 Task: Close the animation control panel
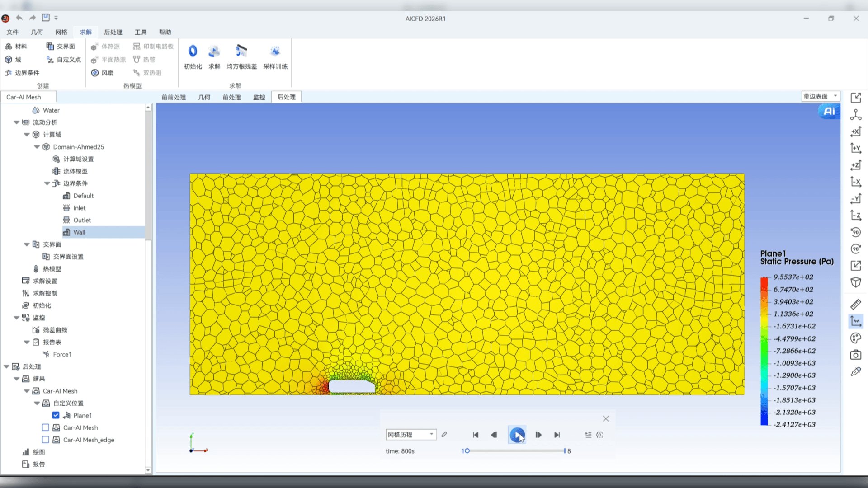tap(606, 419)
